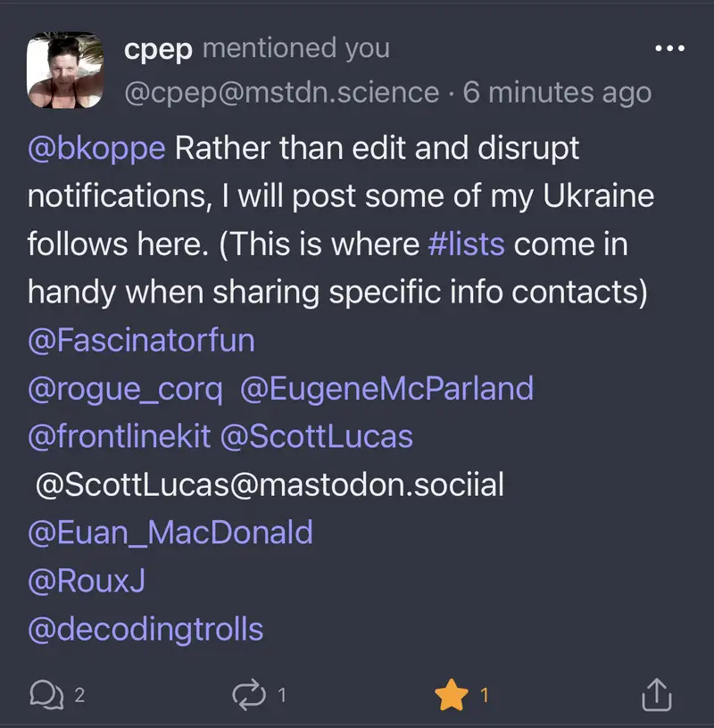714x728 pixels.
Task: Tap the cpep display name
Action: 158,48
